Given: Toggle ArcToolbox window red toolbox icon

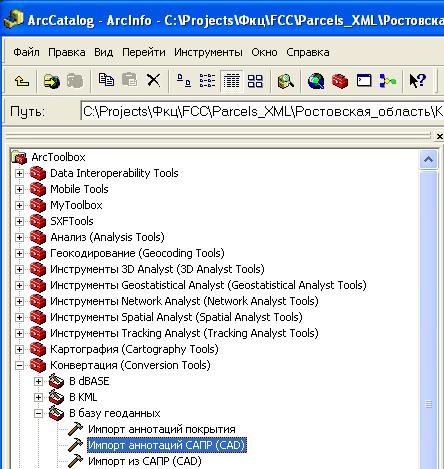Looking at the screenshot, I should point(340,81).
